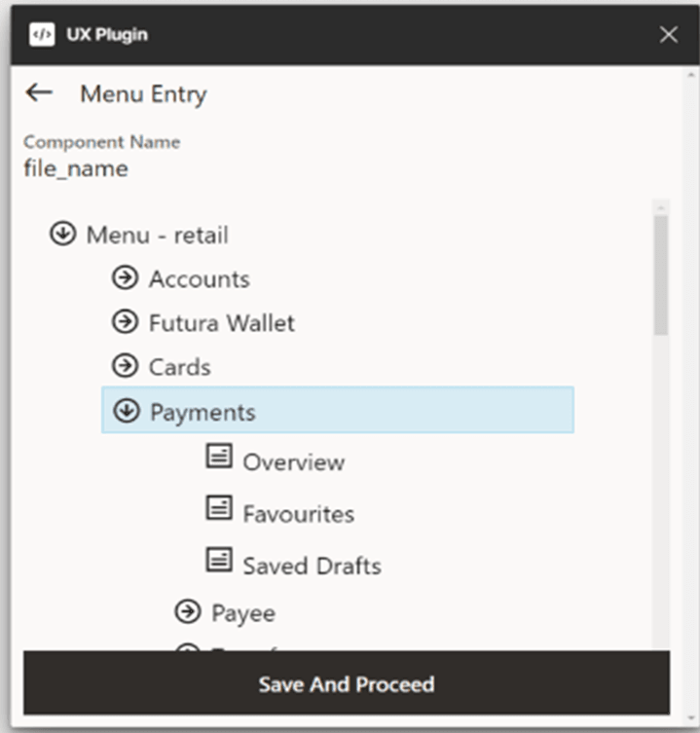Viewport: 700px width, 733px height.
Task: Expand the Futura Wallet arrow icon
Action: pos(125,322)
